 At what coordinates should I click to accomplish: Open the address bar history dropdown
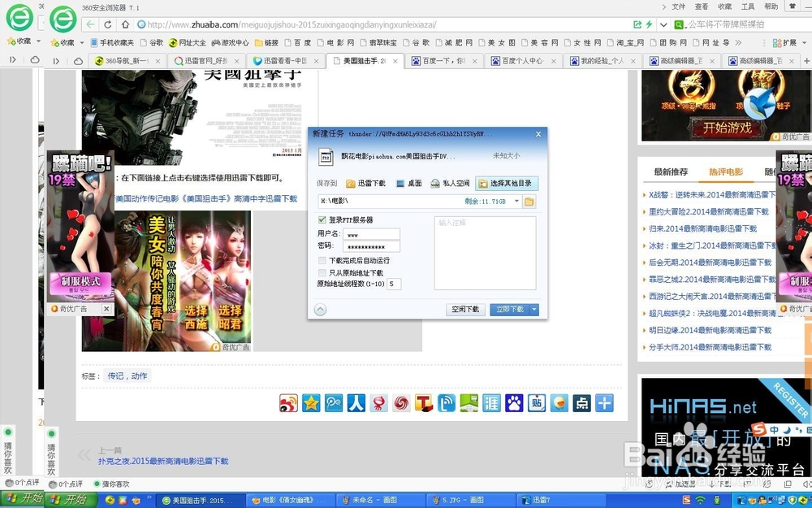663,24
